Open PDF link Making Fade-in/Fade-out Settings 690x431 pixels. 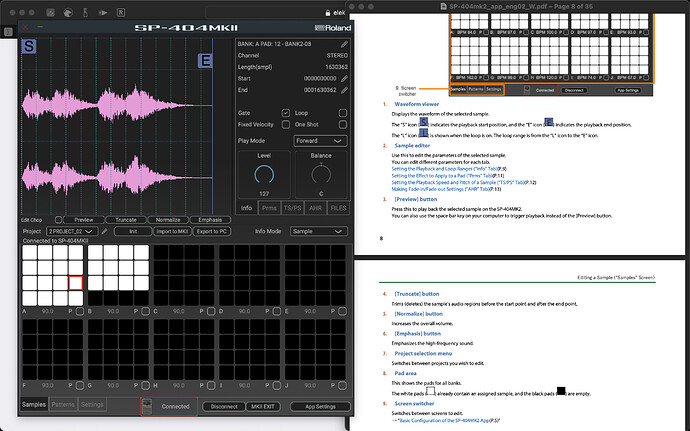point(440,189)
